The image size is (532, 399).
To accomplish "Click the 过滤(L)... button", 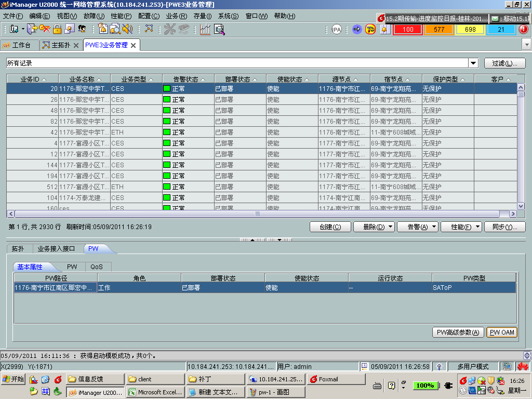I will coord(504,63).
